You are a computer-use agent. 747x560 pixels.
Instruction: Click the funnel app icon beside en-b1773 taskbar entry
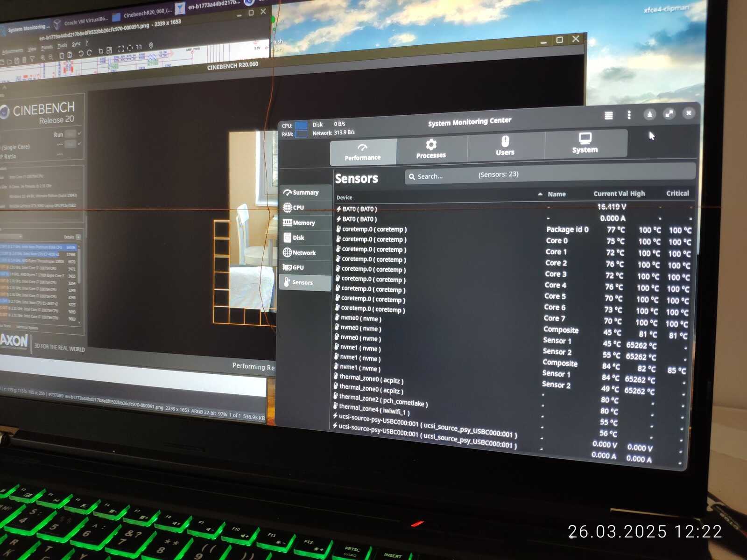pyautogui.click(x=180, y=9)
